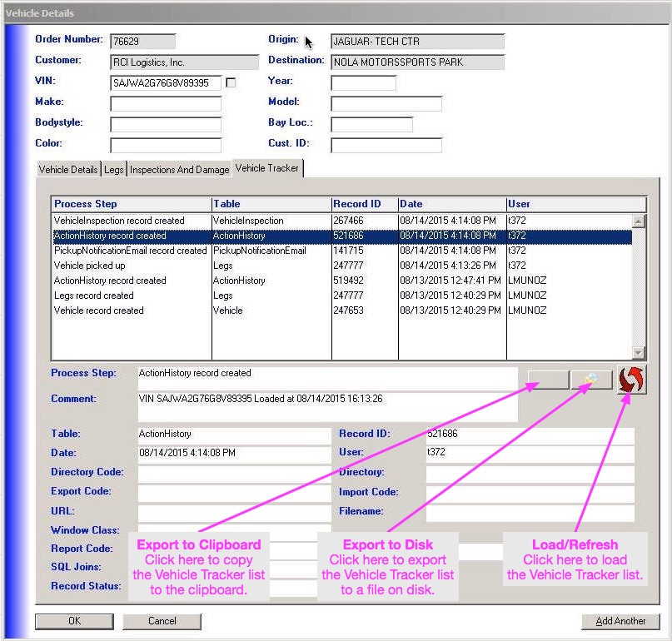The image size is (672, 641).
Task: Open the Legs tab
Action: coord(113,170)
